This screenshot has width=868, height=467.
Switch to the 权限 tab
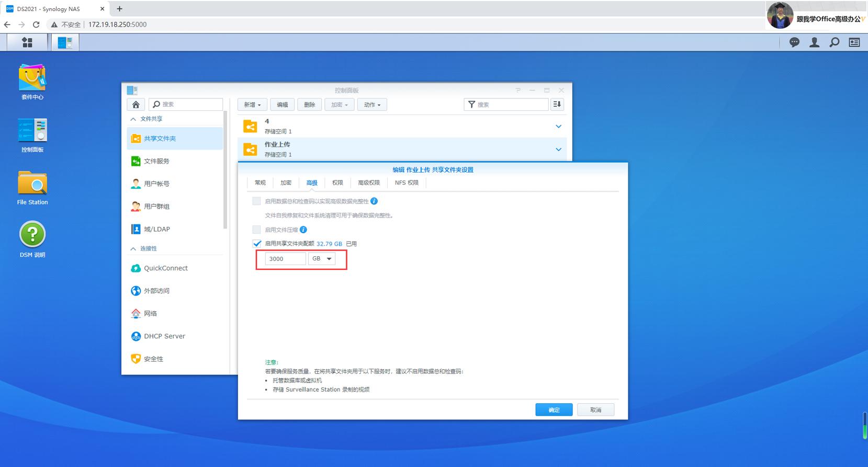tap(337, 183)
